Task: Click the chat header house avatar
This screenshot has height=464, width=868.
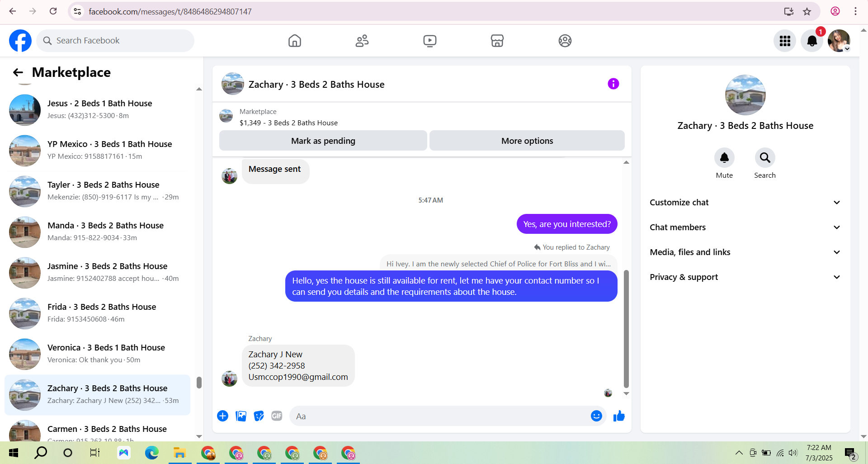Action: click(233, 84)
